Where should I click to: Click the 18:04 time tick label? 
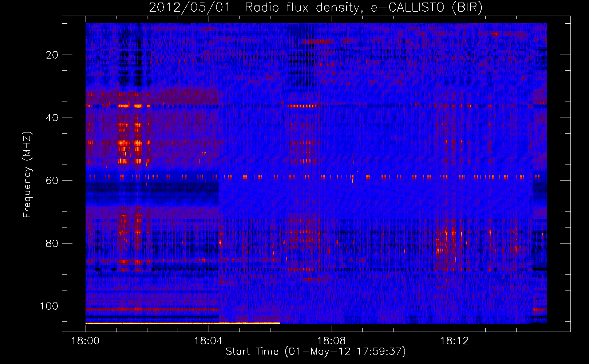209,341
